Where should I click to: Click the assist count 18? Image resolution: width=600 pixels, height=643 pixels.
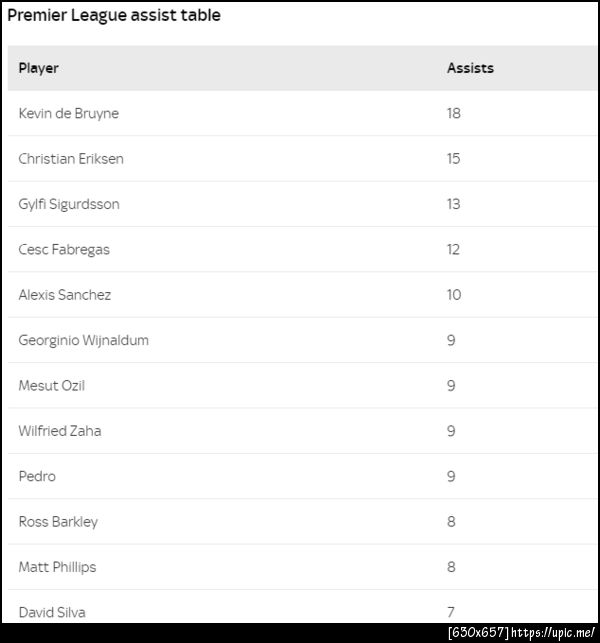[x=454, y=113]
